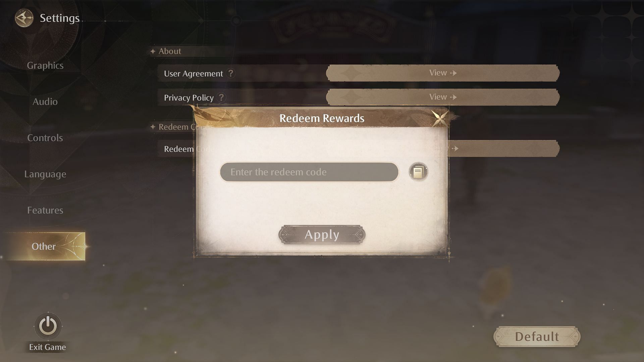644x362 pixels.
Task: Click the decorative cross icon near About section
Action: point(153,51)
